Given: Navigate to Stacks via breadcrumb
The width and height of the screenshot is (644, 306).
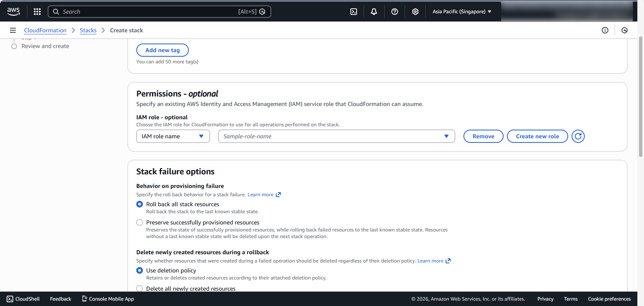Looking at the screenshot, I should pyautogui.click(x=88, y=30).
